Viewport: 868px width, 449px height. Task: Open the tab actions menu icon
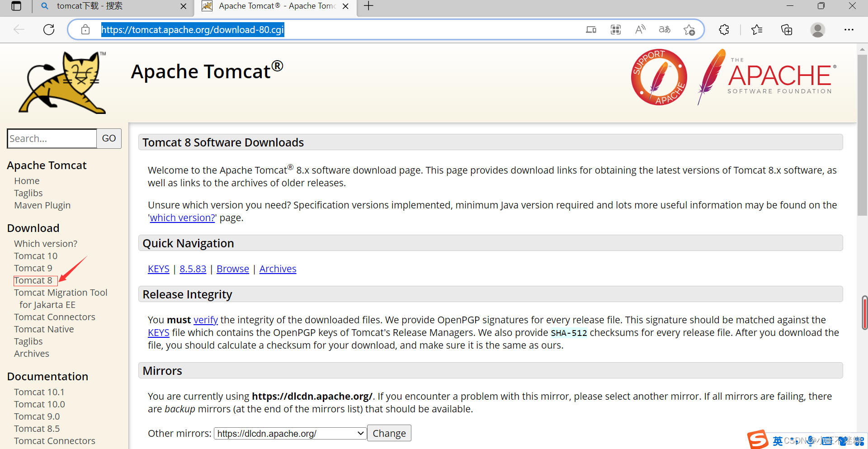click(16, 6)
